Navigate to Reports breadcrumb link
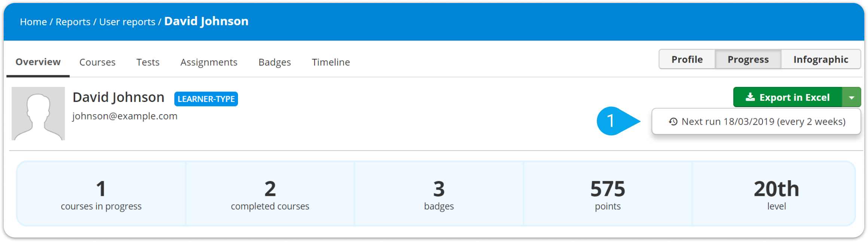 (x=73, y=22)
